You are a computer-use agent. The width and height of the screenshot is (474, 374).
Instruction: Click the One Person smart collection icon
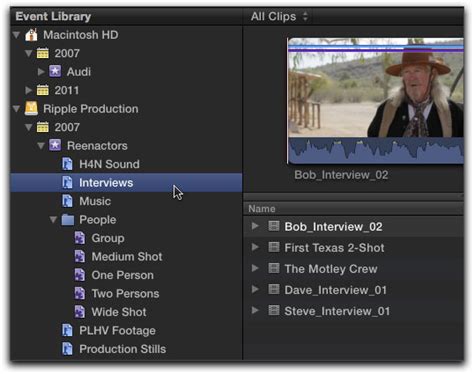tap(80, 275)
